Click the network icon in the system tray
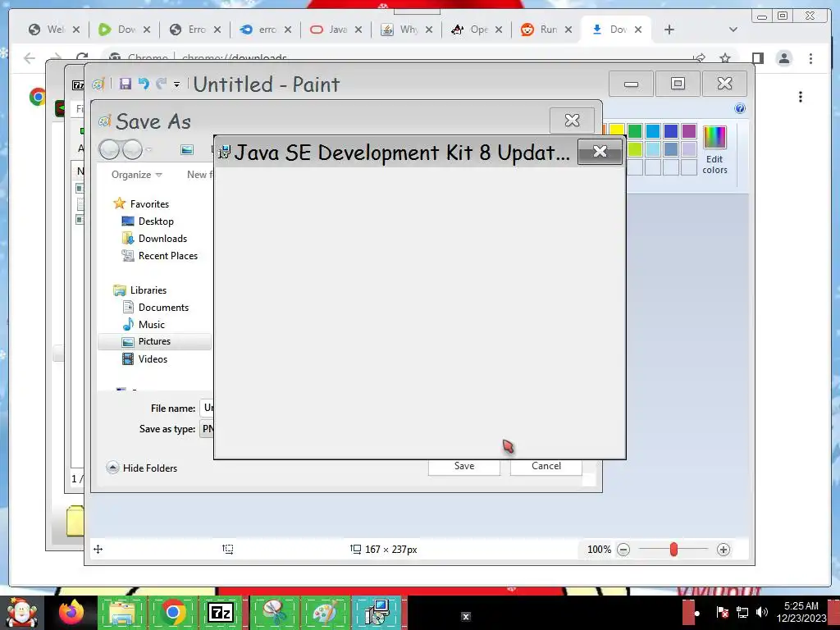Viewport: 840px width, 630px height. point(742,612)
